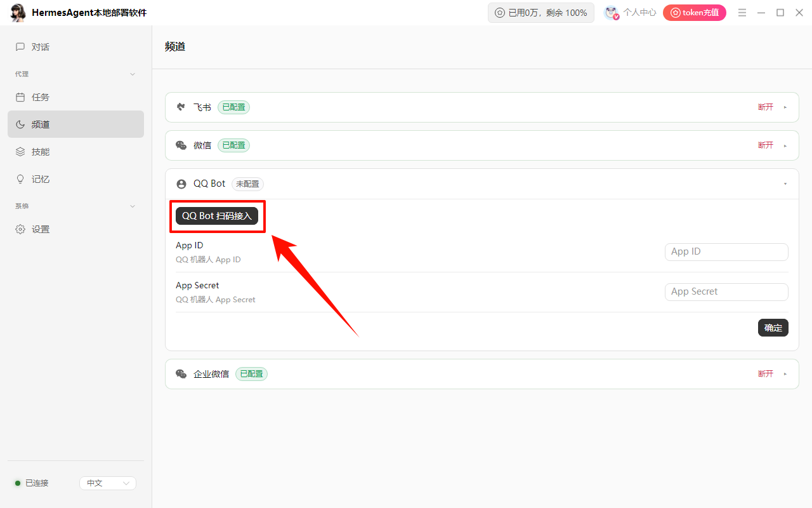Image resolution: width=812 pixels, height=508 pixels.
Task: Open the 对话 chat icon in sidebar
Action: [x=20, y=47]
